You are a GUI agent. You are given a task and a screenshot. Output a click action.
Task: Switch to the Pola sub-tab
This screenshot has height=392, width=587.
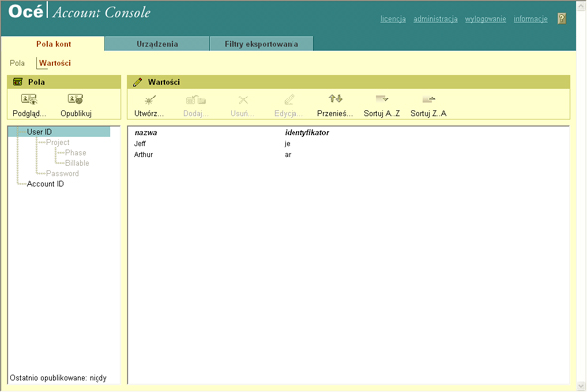(17, 63)
